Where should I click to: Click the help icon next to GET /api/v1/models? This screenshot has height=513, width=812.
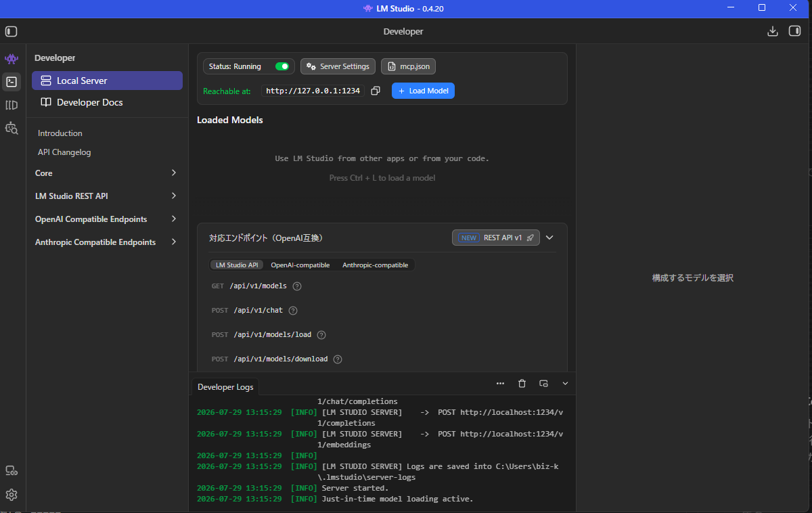[x=297, y=286]
